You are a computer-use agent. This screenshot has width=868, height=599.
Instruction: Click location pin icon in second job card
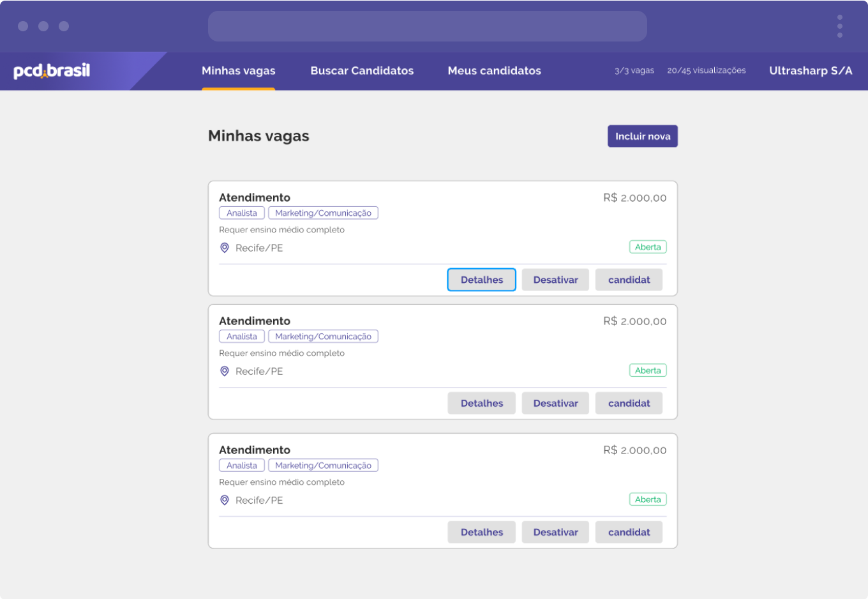(x=225, y=371)
